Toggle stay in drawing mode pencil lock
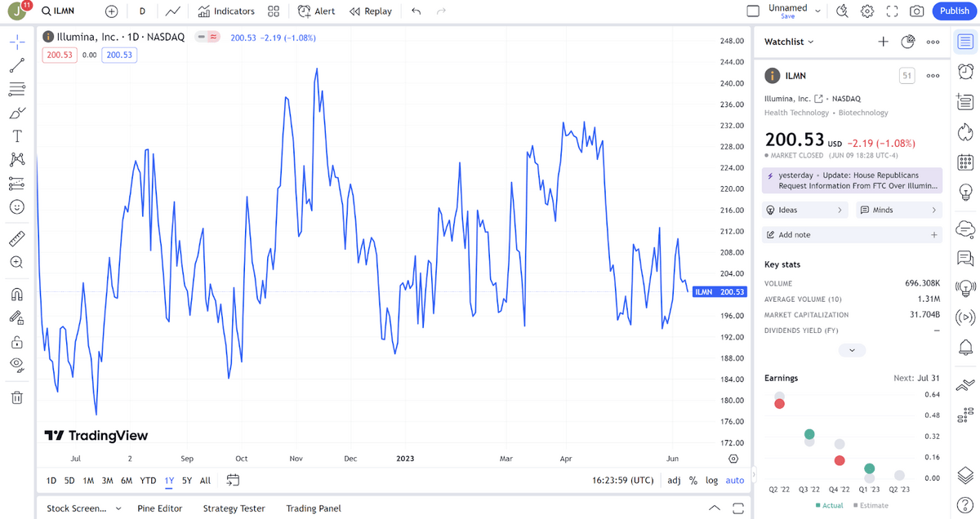Screen dimensions: 980x519 coord(16,317)
